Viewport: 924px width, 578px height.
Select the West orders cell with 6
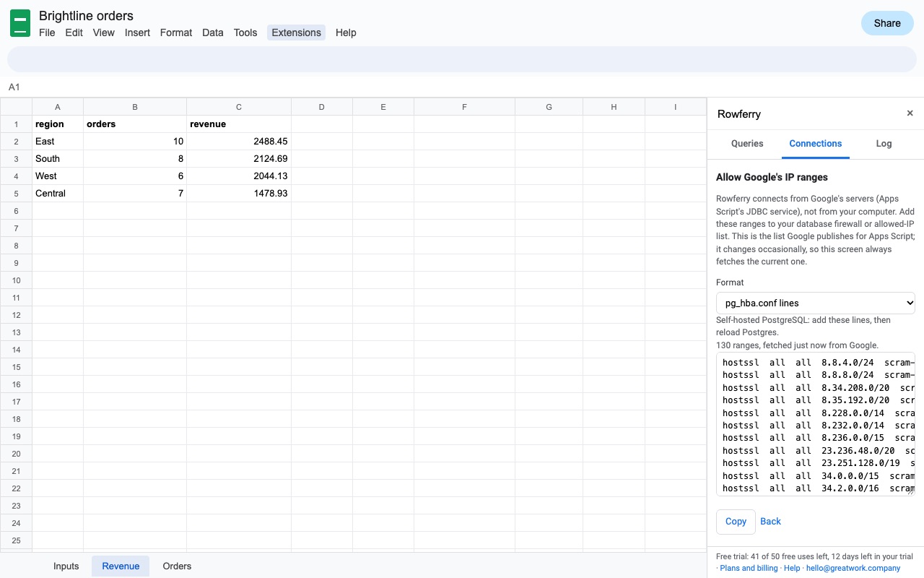pos(135,176)
